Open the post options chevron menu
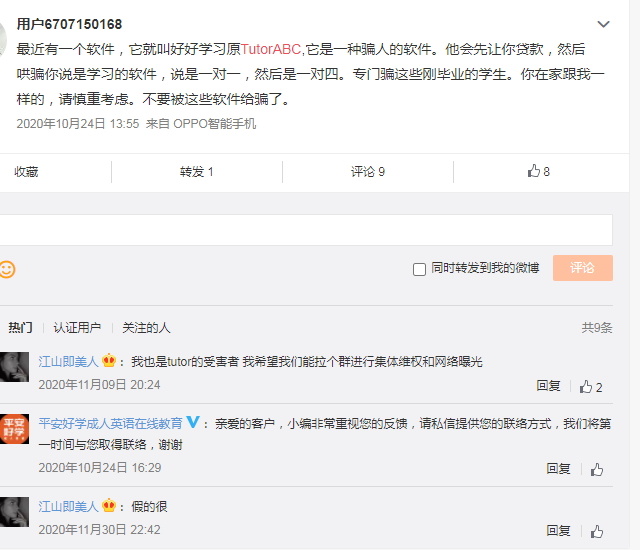The height and width of the screenshot is (550, 640). point(603,24)
